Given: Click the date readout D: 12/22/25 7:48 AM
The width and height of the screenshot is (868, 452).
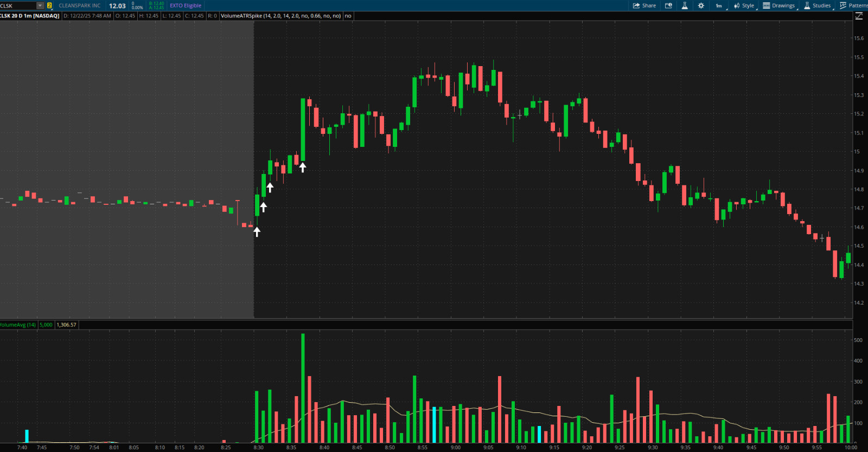Looking at the screenshot, I should 87,16.
